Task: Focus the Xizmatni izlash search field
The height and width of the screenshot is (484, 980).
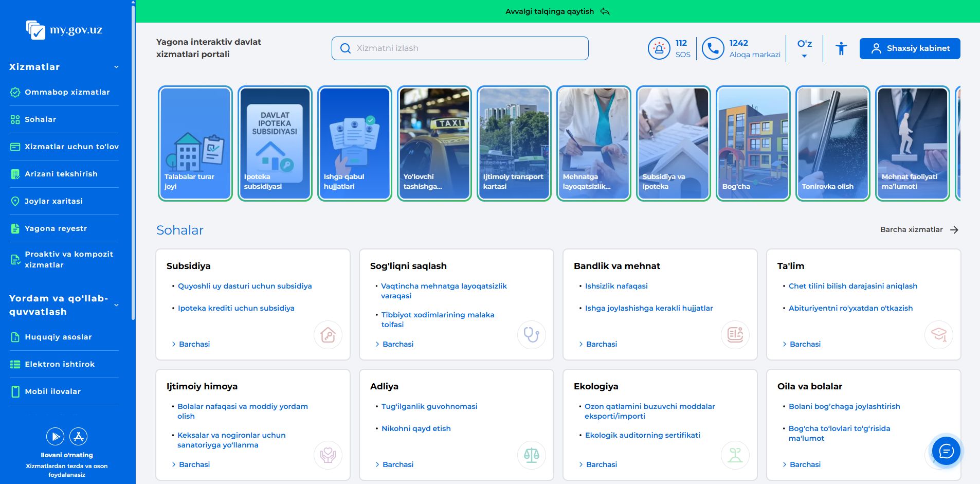Action: click(x=460, y=48)
